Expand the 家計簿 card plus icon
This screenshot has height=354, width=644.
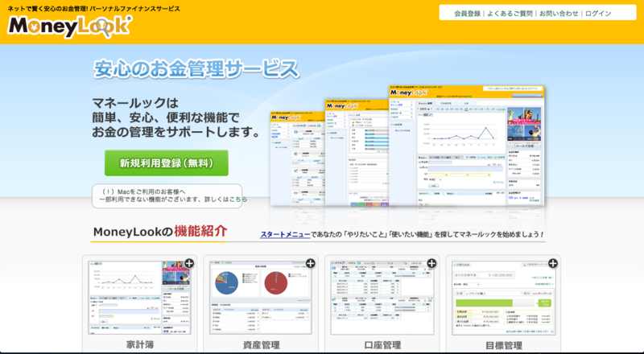click(x=189, y=263)
